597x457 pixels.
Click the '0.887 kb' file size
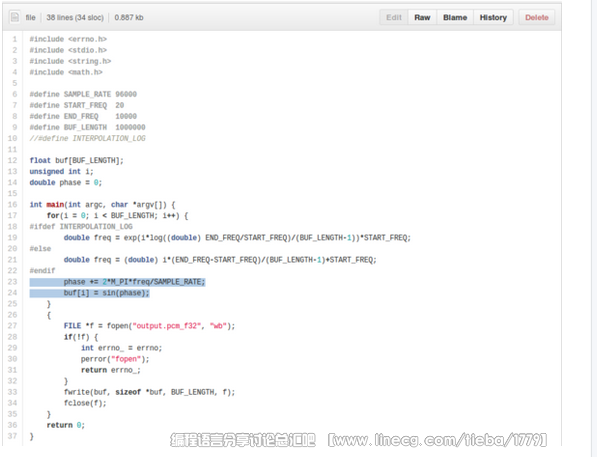[129, 18]
